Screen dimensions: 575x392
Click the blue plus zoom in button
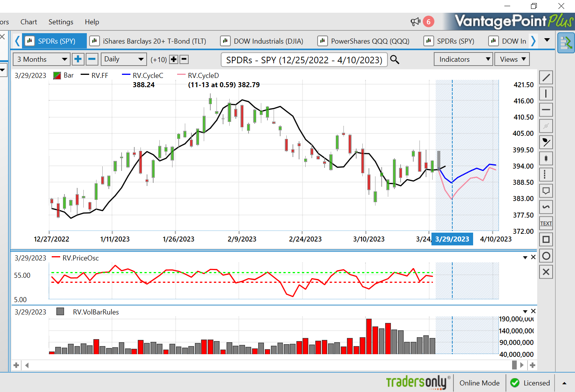78,59
